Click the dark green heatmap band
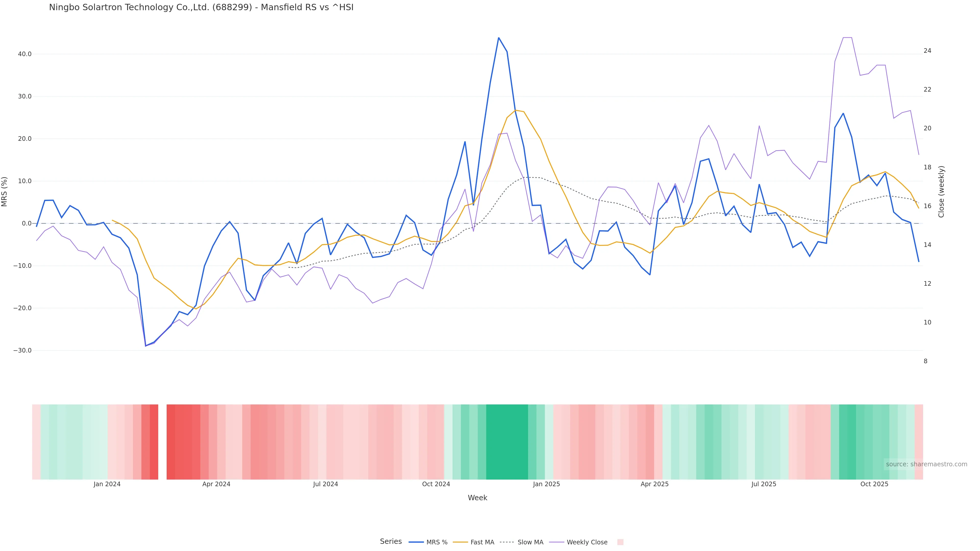Viewport: 980px width, 551px height. point(507,442)
